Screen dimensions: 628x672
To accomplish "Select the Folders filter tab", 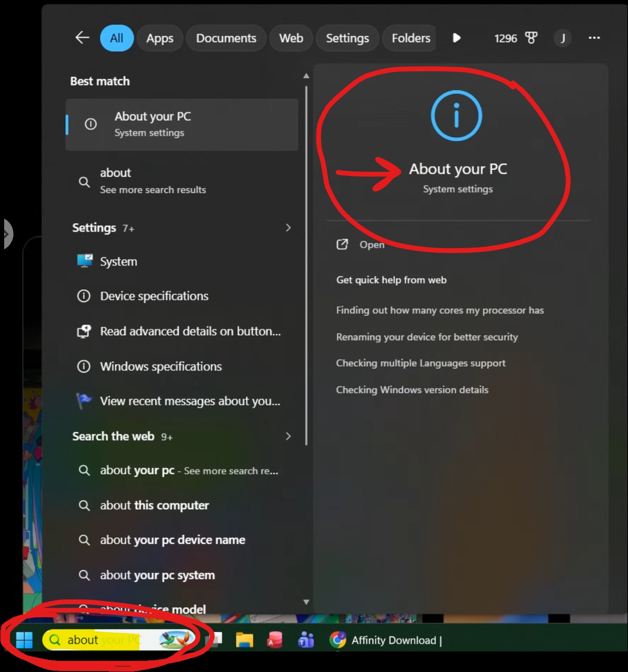I will (410, 38).
